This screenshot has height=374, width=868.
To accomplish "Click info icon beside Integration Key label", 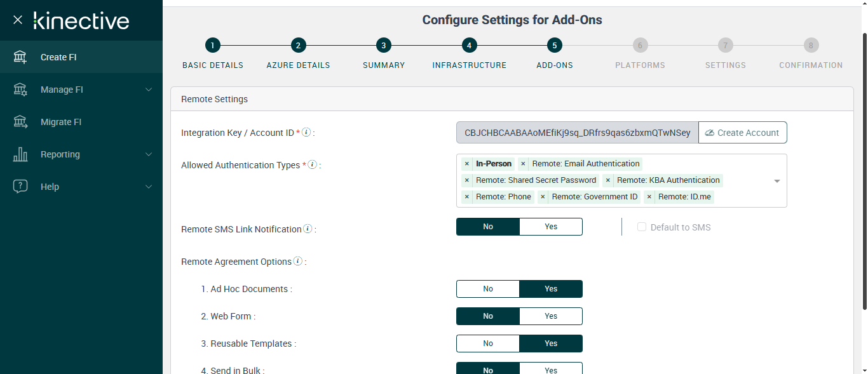I will click(x=306, y=133).
